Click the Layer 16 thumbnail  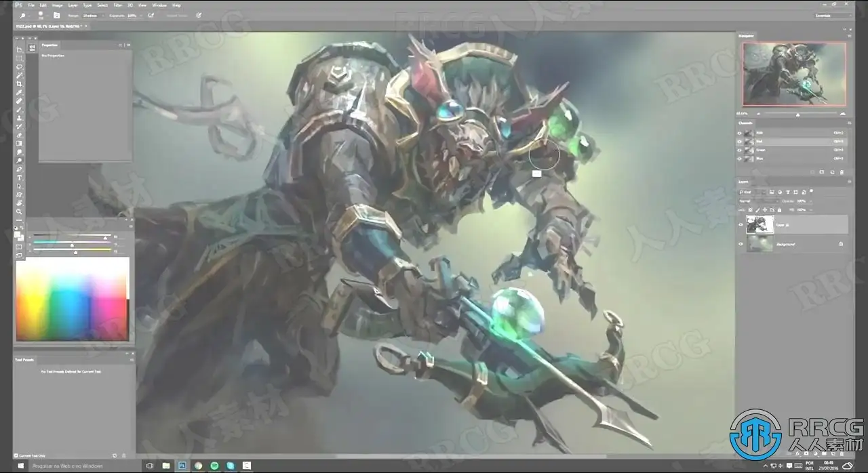click(759, 224)
